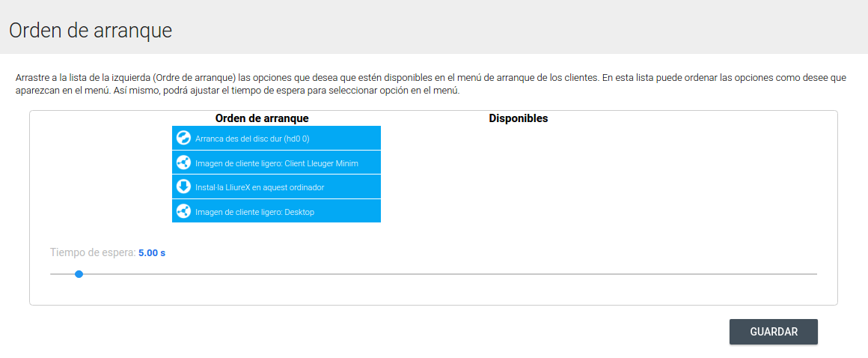Click the far right end of timeout slider track
Screen dimensions: 868x358
click(814, 274)
